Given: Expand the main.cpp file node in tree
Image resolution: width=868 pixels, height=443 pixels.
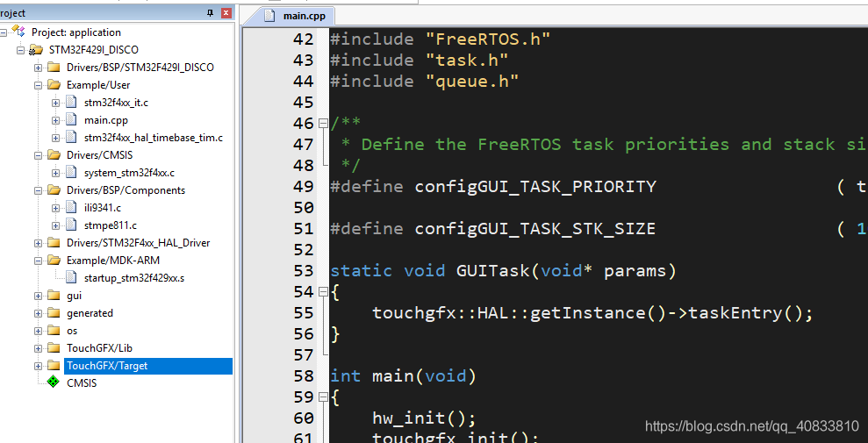Looking at the screenshot, I should (56, 120).
